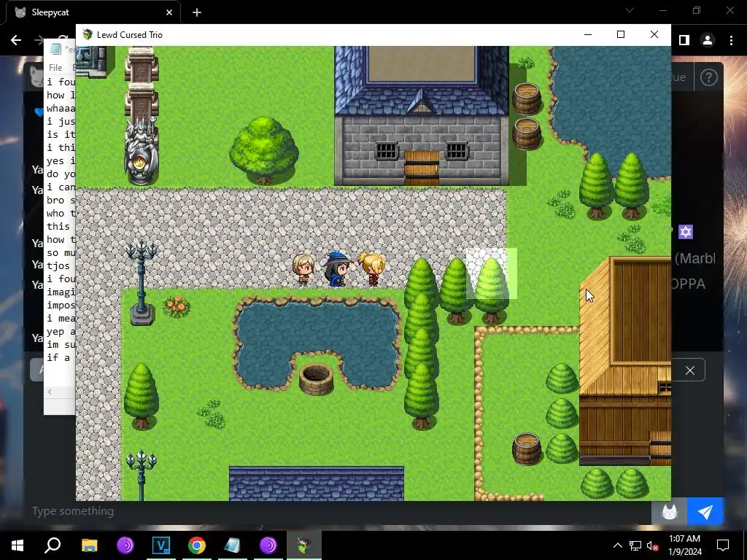Send the message with paper plane button
This screenshot has width=747, height=560.
705,512
